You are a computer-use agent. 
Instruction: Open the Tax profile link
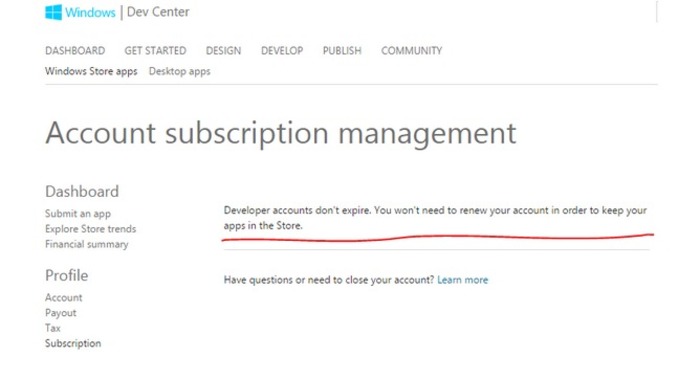[53, 328]
